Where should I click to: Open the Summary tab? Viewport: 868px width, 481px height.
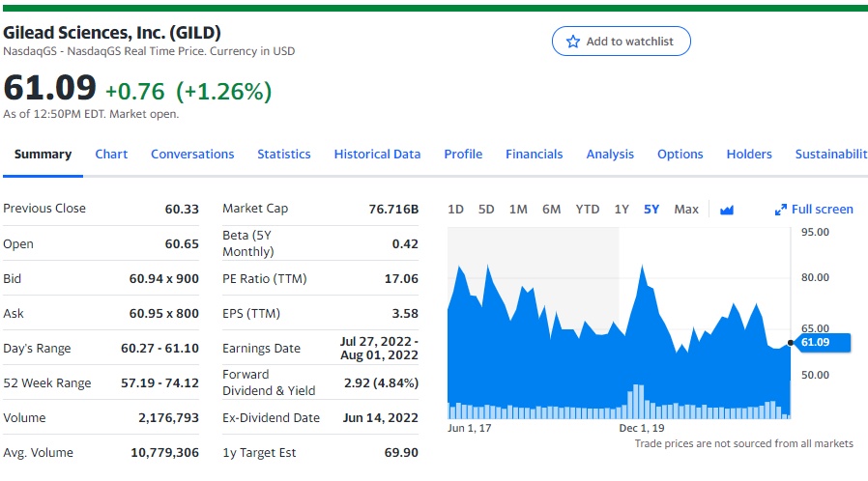coord(43,155)
